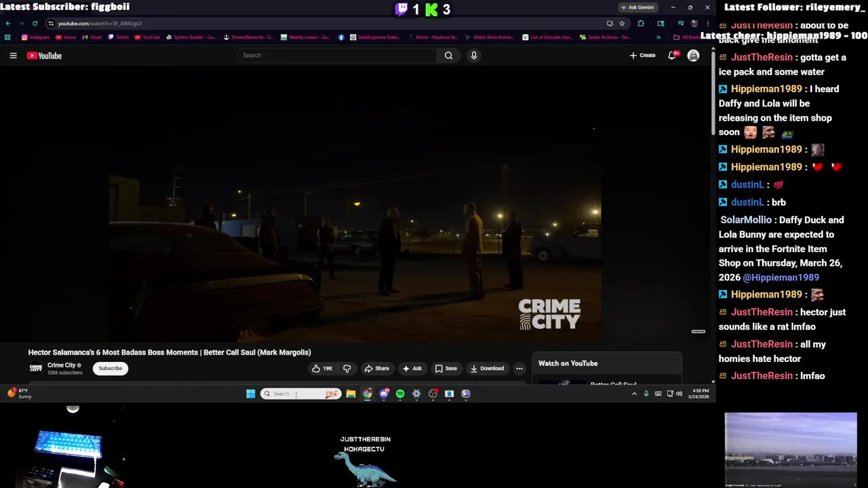Focus the YouTube search field

(337, 56)
